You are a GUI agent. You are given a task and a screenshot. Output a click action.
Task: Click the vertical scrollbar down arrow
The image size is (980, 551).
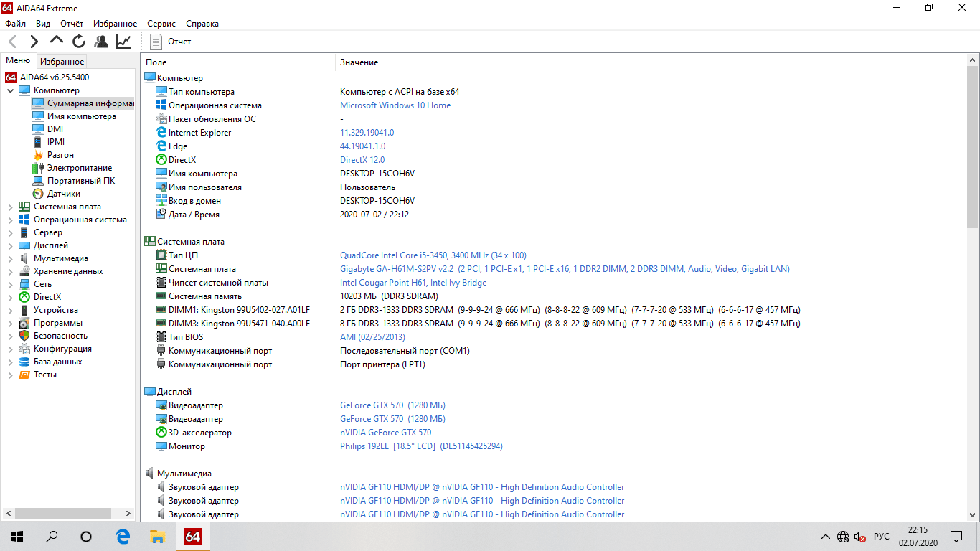coord(973,515)
